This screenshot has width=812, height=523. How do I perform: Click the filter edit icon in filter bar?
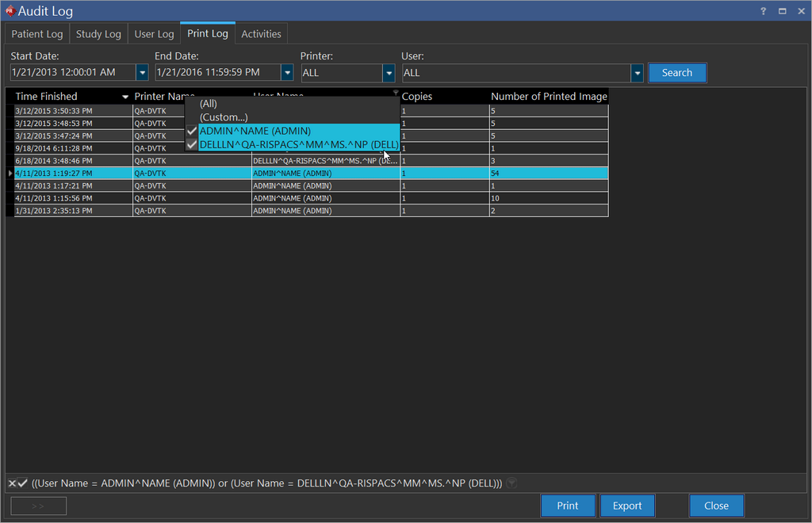(x=512, y=483)
